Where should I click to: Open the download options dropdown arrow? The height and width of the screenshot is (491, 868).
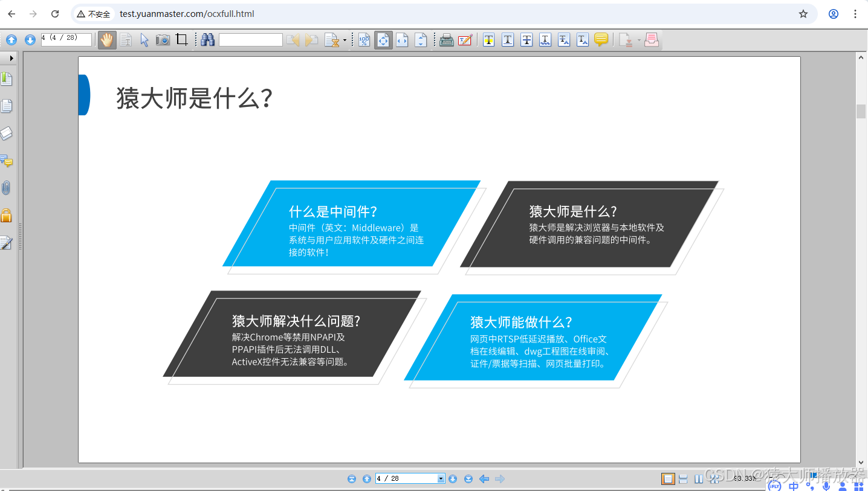tap(639, 40)
